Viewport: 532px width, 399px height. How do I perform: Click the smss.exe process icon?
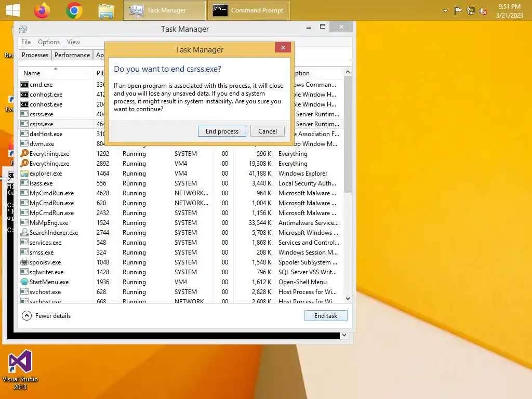pyautogui.click(x=24, y=252)
